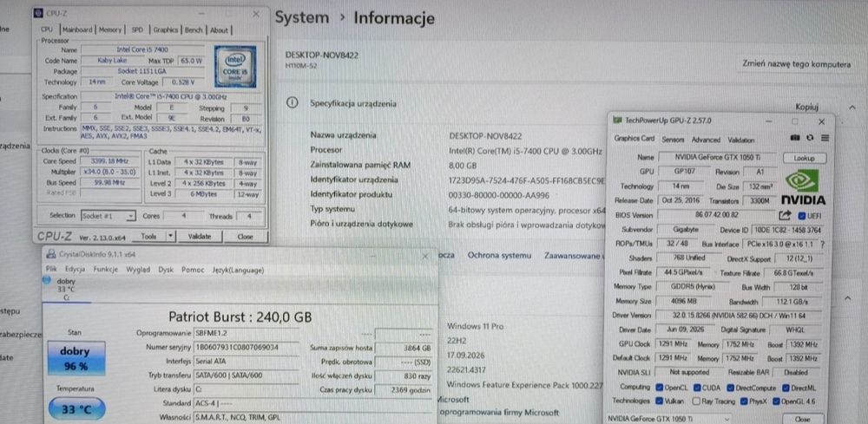
Task: Click GPU-Z title bar app icon
Action: point(618,121)
